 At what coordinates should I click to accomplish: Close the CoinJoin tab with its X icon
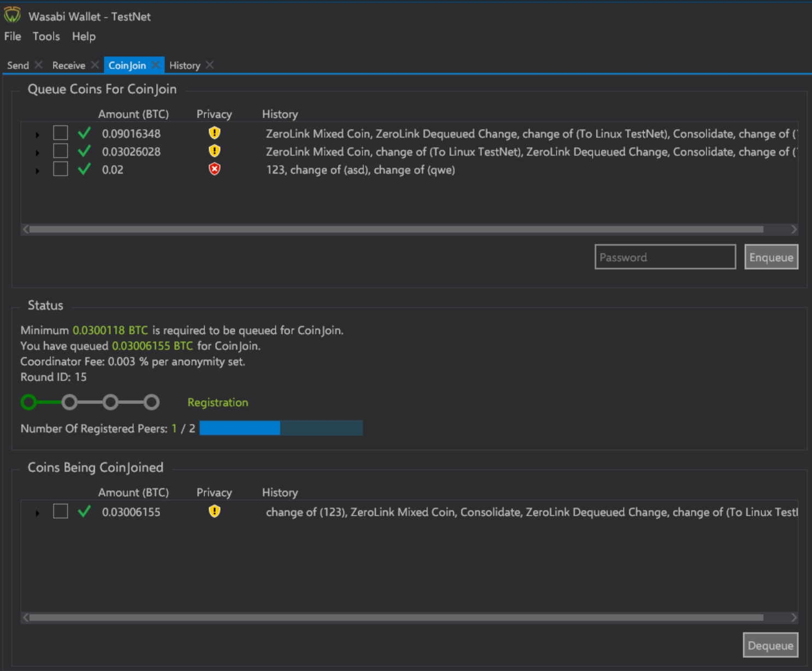[156, 65]
